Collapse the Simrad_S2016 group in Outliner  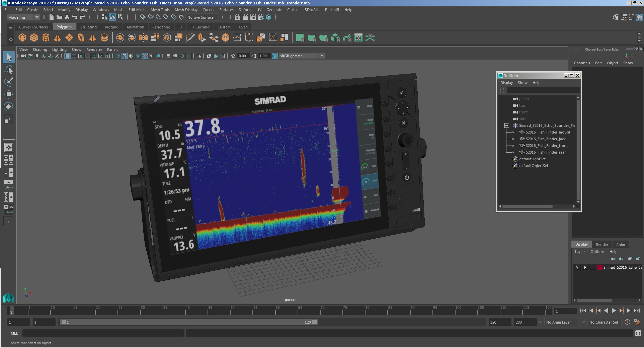(x=507, y=125)
